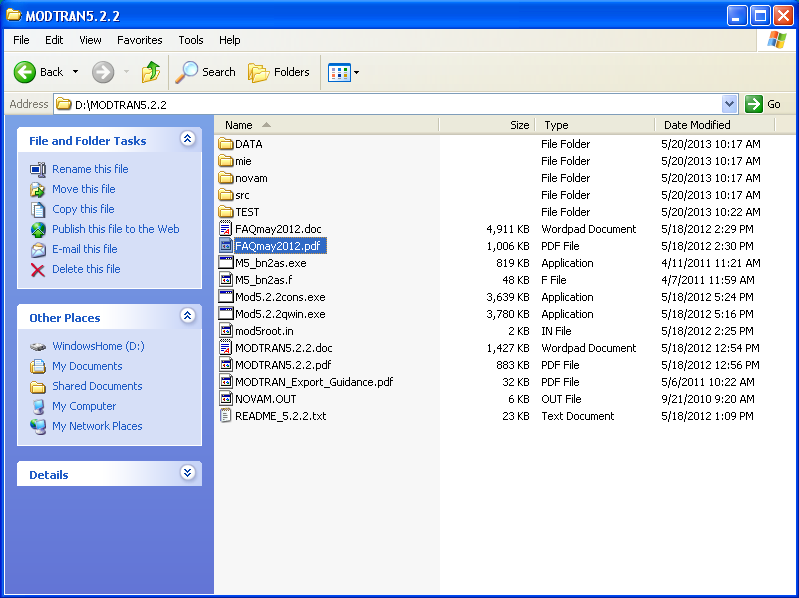Click the red X delete icon
Viewport: 799px width, 598px height.
[38, 269]
